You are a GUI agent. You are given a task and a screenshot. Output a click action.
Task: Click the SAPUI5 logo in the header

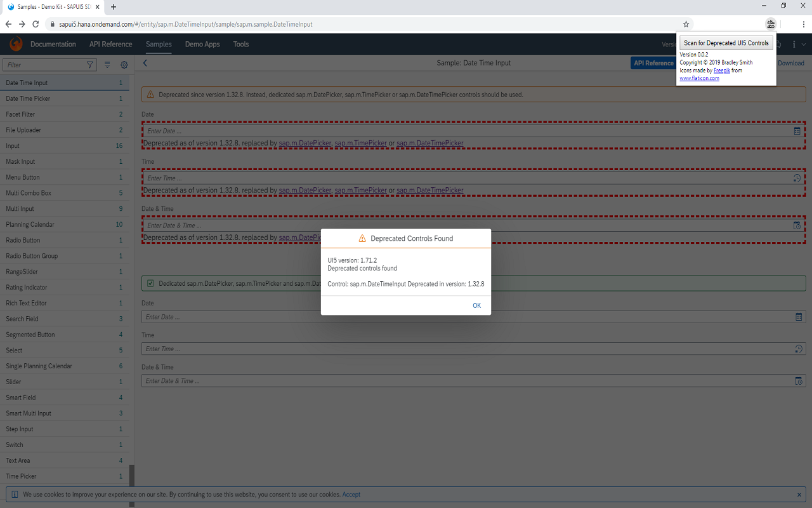(15, 44)
